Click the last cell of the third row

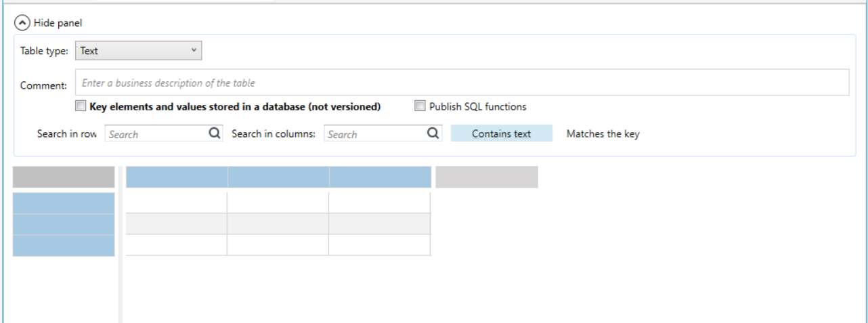[x=380, y=245]
